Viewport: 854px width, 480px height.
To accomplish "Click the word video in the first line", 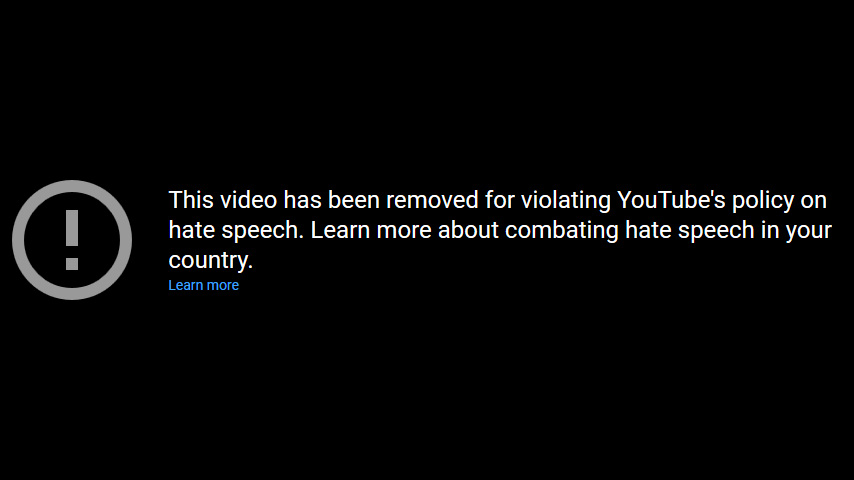I will 249,200.
